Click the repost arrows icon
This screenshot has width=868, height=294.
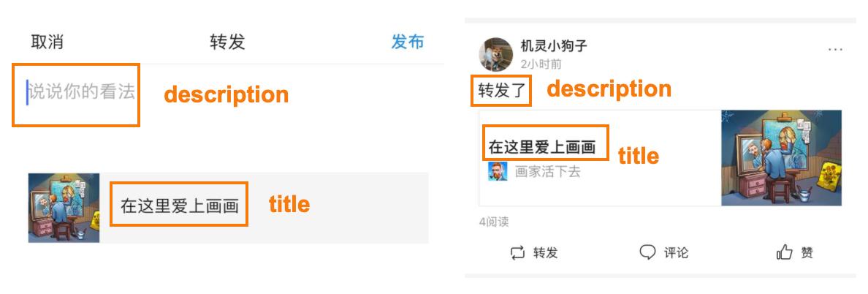coord(517,253)
